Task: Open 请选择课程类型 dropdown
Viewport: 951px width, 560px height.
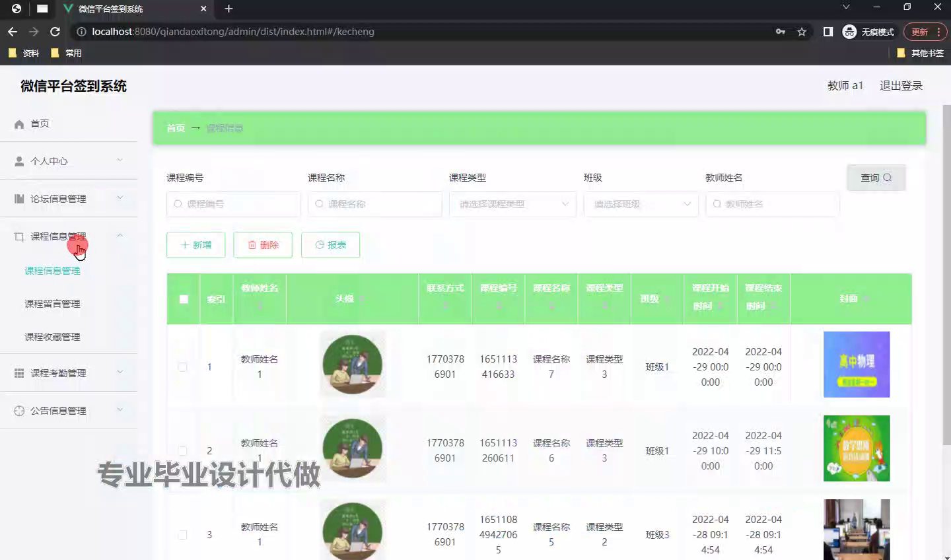Action: click(x=512, y=204)
